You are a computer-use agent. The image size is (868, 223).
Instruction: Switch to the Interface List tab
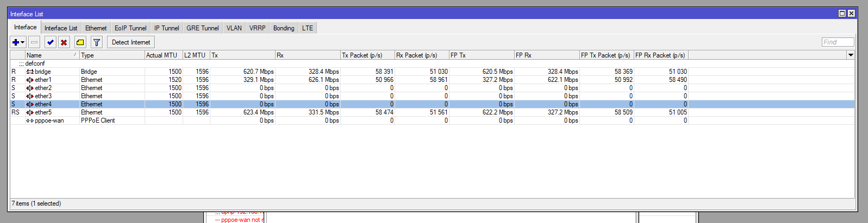[61, 28]
